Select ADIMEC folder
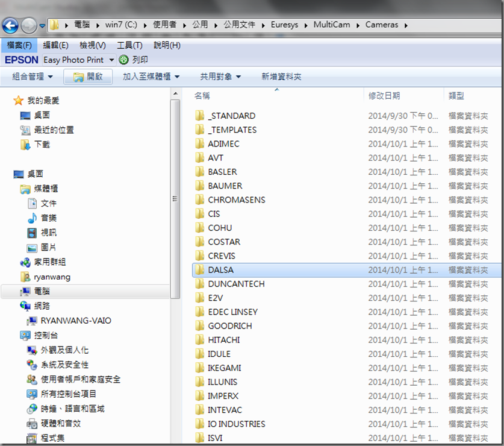The width and height of the screenshot is (504, 446). click(x=224, y=144)
